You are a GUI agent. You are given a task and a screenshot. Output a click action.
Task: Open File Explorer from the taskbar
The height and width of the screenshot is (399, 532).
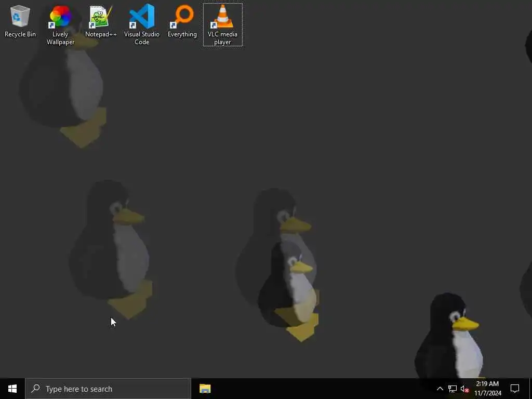pyautogui.click(x=205, y=389)
